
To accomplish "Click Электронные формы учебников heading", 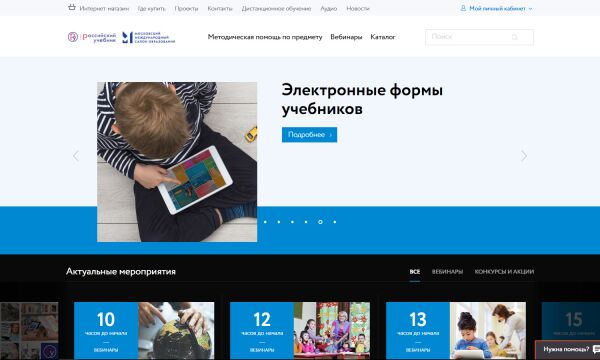I will click(362, 99).
